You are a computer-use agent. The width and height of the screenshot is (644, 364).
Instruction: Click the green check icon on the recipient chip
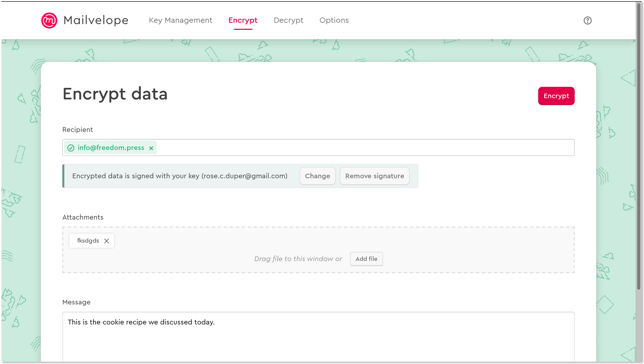[71, 147]
